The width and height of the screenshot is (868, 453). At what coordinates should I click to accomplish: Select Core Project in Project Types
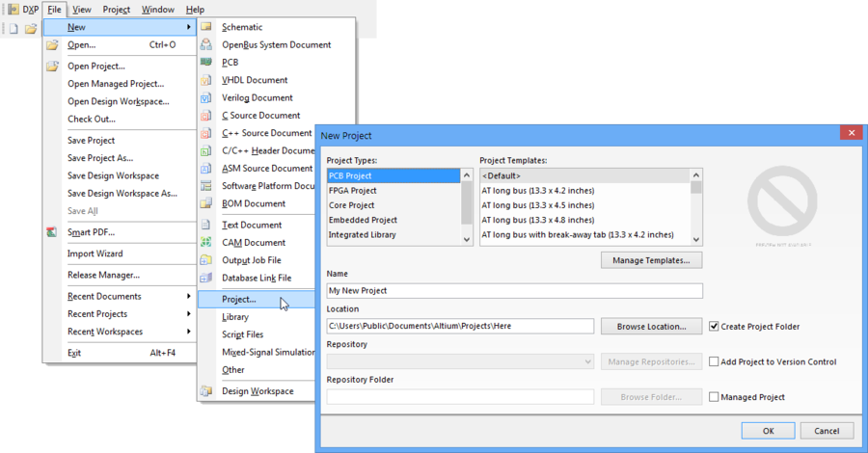[x=393, y=205]
